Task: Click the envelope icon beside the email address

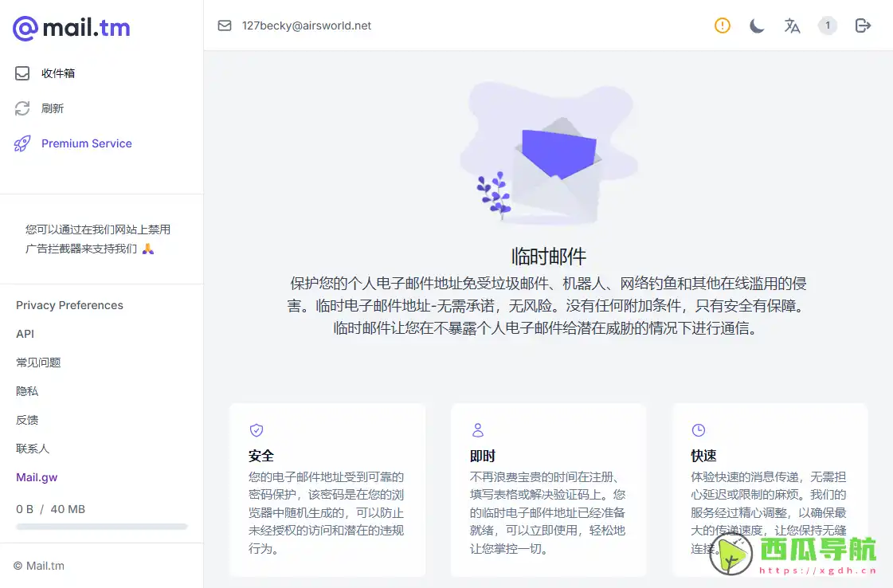Action: pyautogui.click(x=224, y=25)
